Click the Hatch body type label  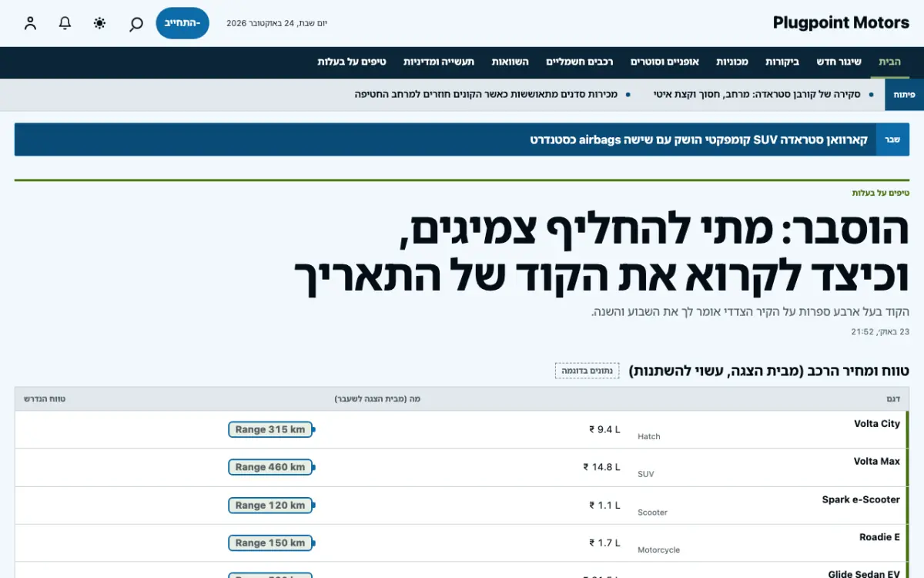tap(649, 436)
